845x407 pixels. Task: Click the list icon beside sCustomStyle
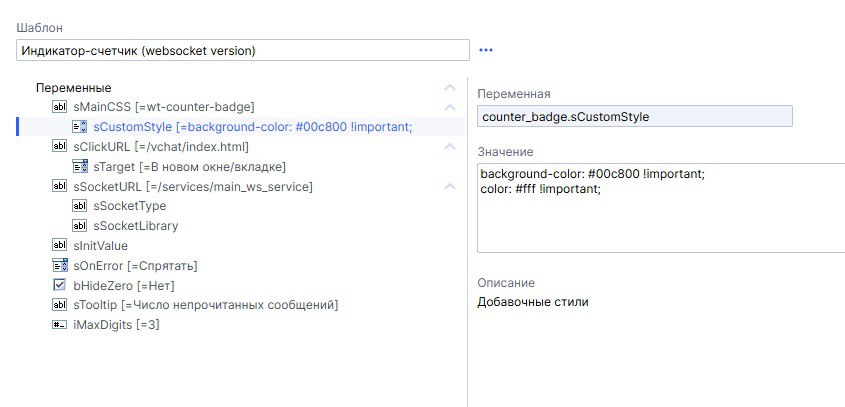coord(80,127)
